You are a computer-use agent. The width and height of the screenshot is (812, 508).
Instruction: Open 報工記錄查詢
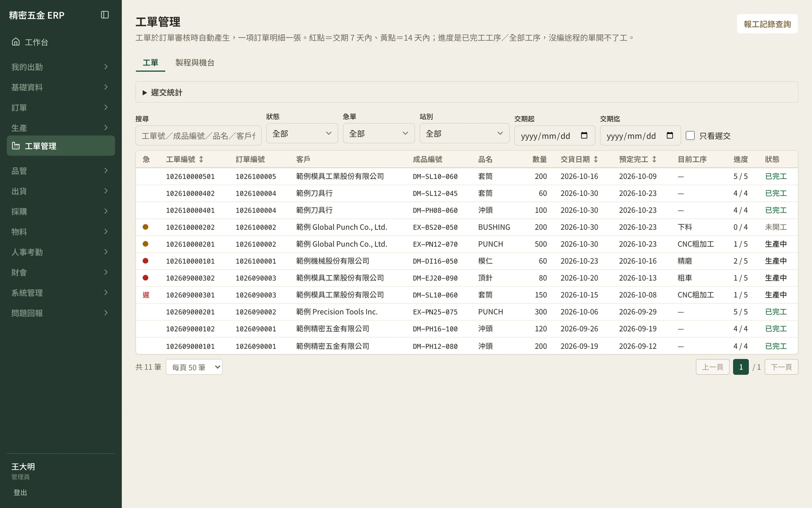[767, 24]
